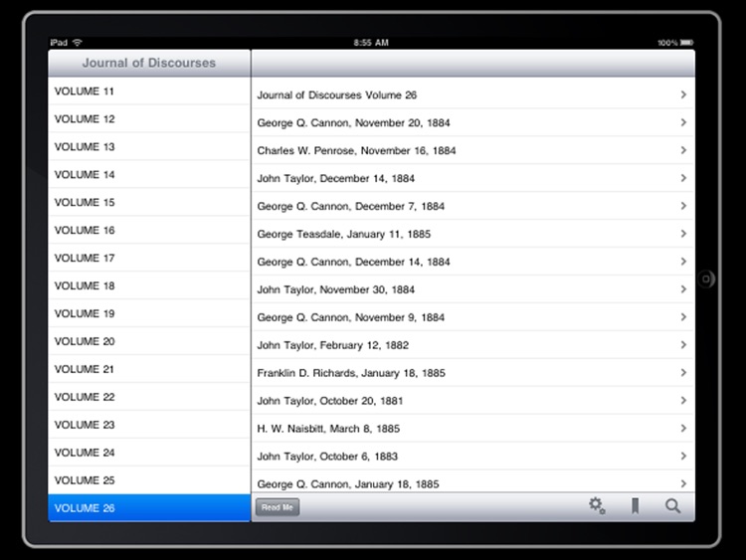Select VOLUME 14 in sidebar
This screenshot has height=560, width=746.
click(149, 175)
